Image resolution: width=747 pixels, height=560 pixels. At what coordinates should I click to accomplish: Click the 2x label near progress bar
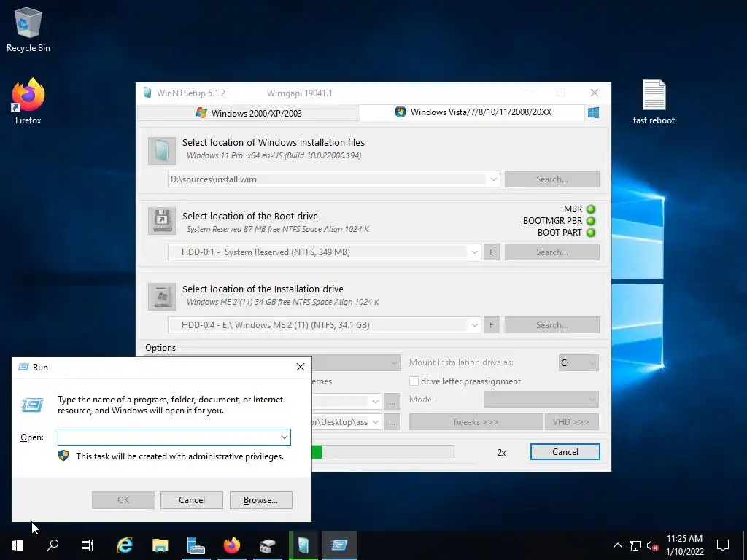[x=501, y=452]
